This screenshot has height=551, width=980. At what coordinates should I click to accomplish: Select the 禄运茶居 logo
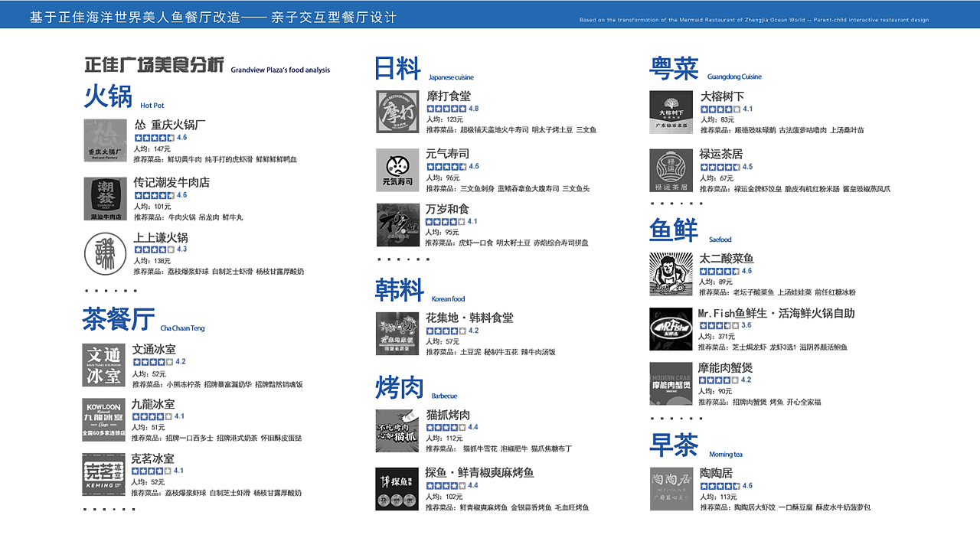pos(671,171)
